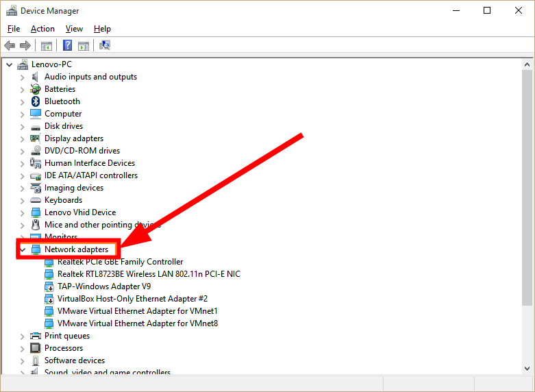Click the Processors chip icon
The width and height of the screenshot is (535, 392).
tap(36, 348)
